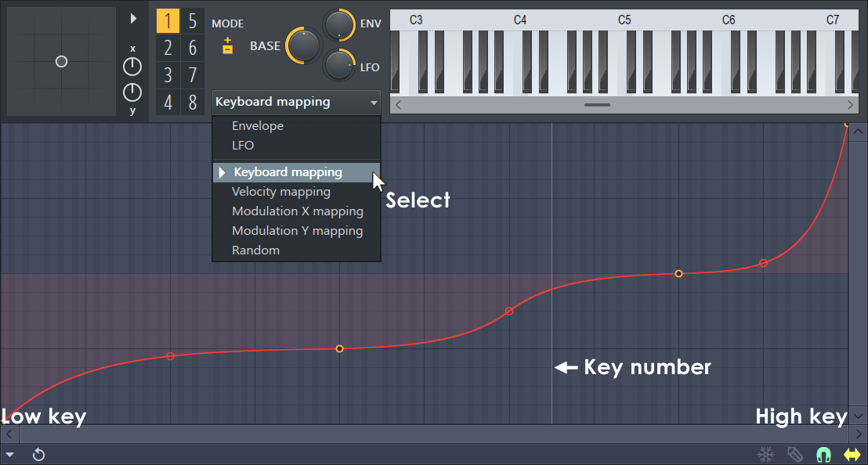Toggle the MODE add/subtract icon

point(227,45)
